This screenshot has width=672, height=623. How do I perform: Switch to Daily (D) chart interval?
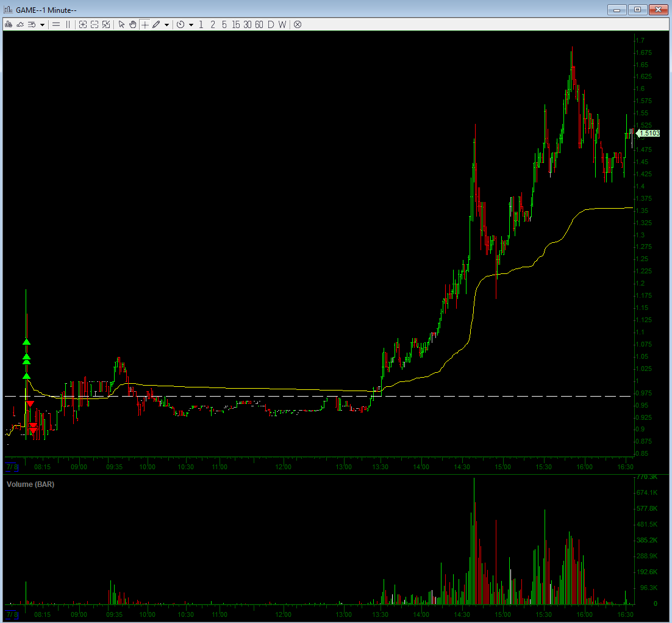click(x=270, y=25)
